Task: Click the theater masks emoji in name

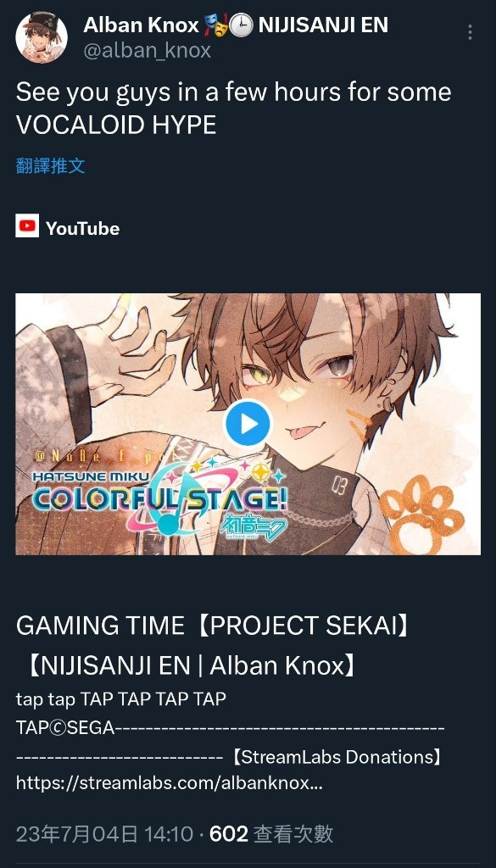Action: (x=216, y=25)
